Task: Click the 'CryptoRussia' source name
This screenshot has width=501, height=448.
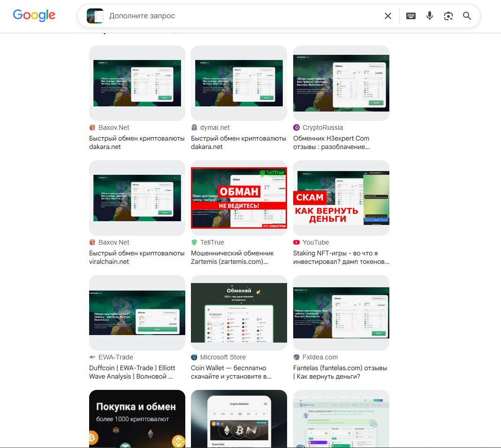Action: tap(323, 127)
